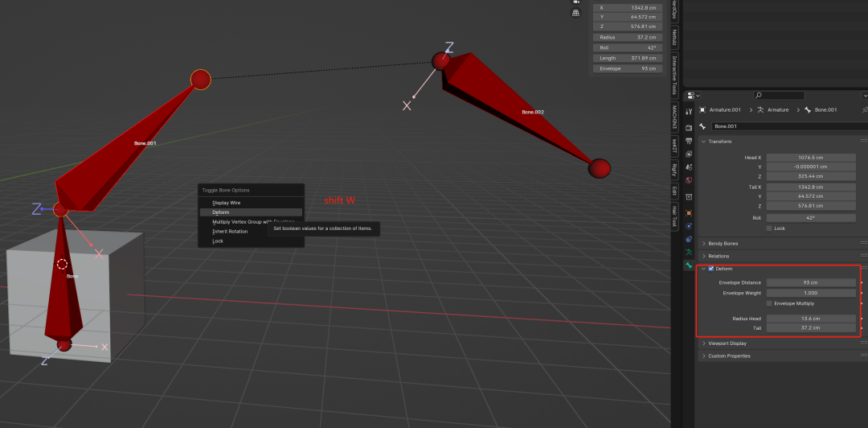Open the Collection properties tab
The image size is (868, 428).
coord(689,197)
